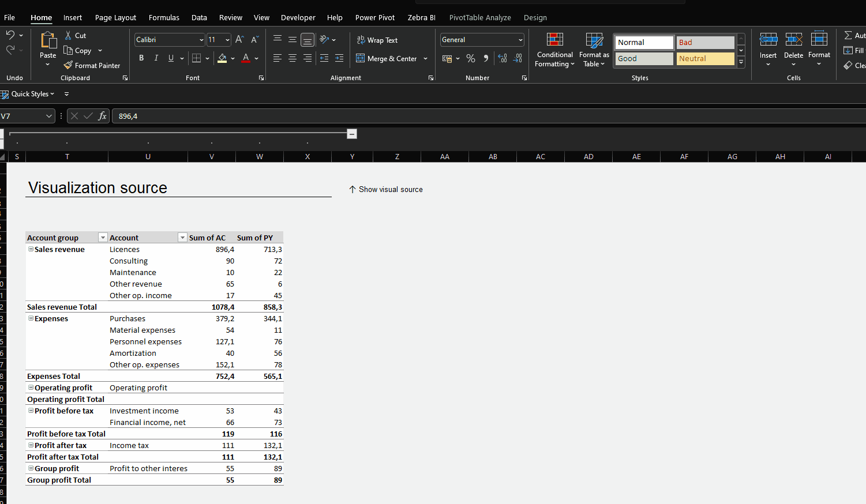Image resolution: width=866 pixels, height=504 pixels.
Task: Open the font size dropdown
Action: pyautogui.click(x=227, y=40)
